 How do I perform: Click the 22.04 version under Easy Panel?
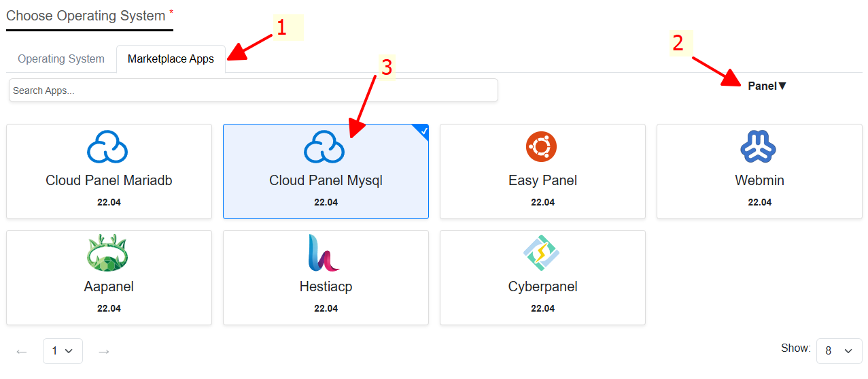(x=542, y=202)
